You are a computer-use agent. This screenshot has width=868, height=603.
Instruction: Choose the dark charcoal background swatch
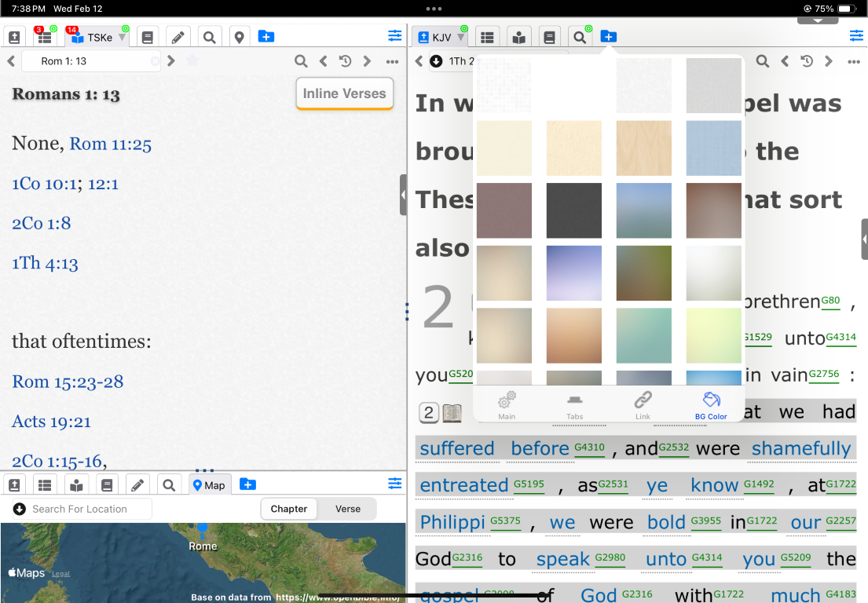tap(573, 210)
